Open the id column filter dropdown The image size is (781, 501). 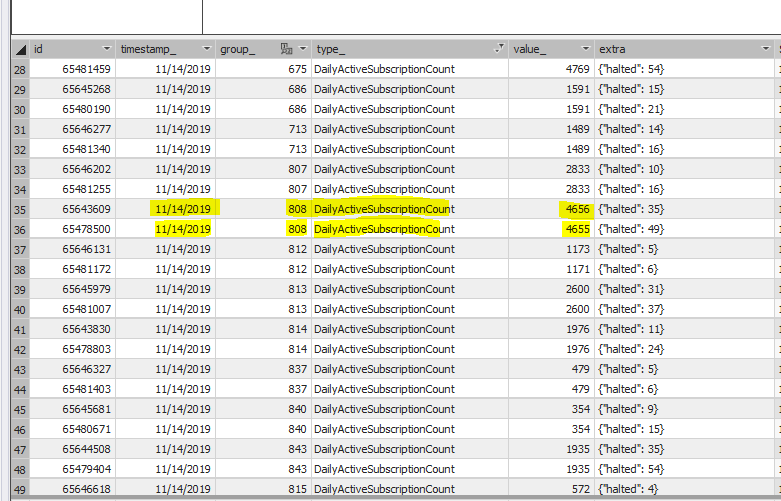[107, 49]
